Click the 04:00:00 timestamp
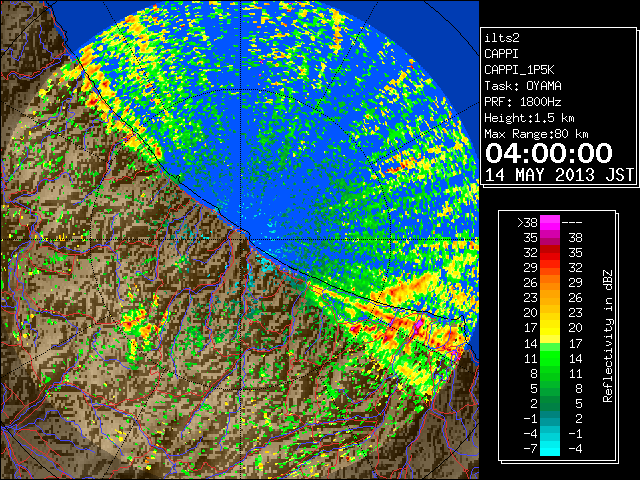 [549, 153]
